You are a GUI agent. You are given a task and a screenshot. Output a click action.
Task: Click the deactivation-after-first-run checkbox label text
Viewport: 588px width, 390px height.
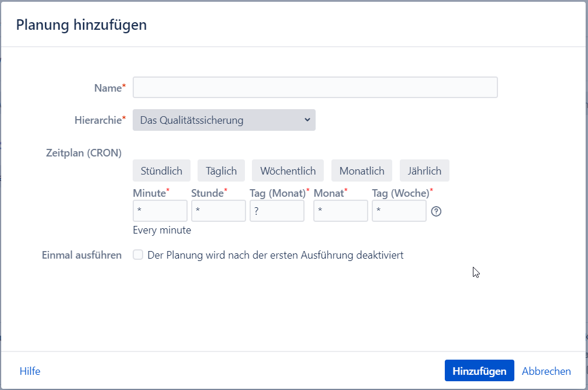coord(275,255)
